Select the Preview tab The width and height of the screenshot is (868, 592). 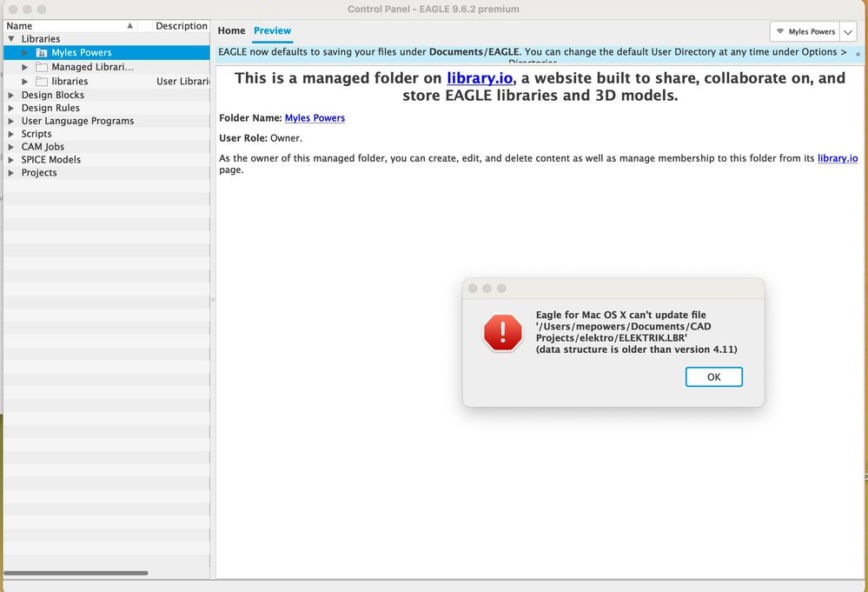pyautogui.click(x=272, y=30)
